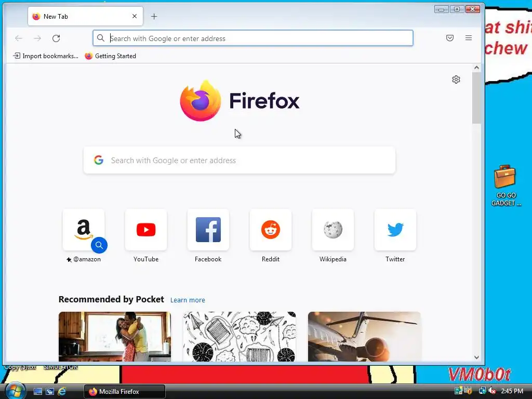Click the volume tray icon
This screenshot has height=399, width=532.
point(492,391)
